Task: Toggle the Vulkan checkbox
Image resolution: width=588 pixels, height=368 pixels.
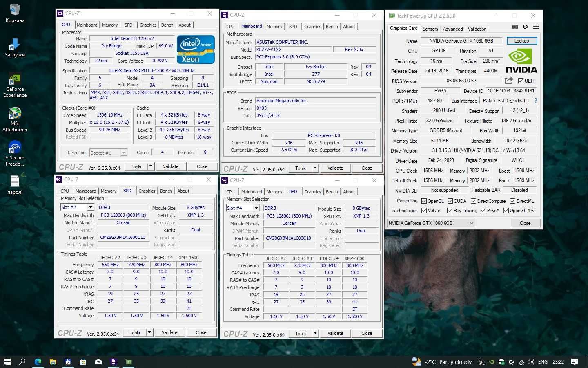Action: [424, 211]
